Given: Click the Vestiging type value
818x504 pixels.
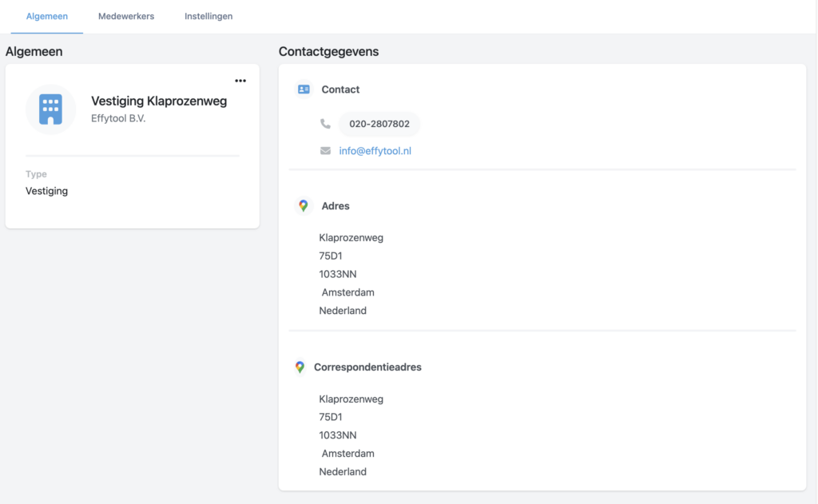Looking at the screenshot, I should (46, 190).
